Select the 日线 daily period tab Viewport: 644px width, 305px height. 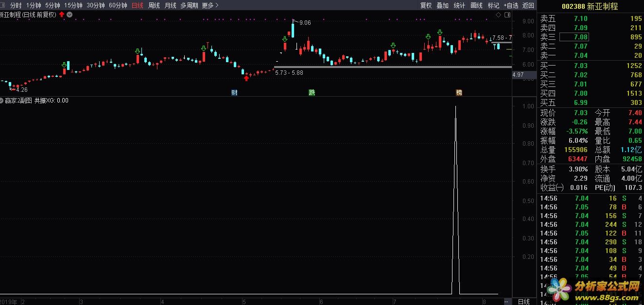click(x=138, y=5)
